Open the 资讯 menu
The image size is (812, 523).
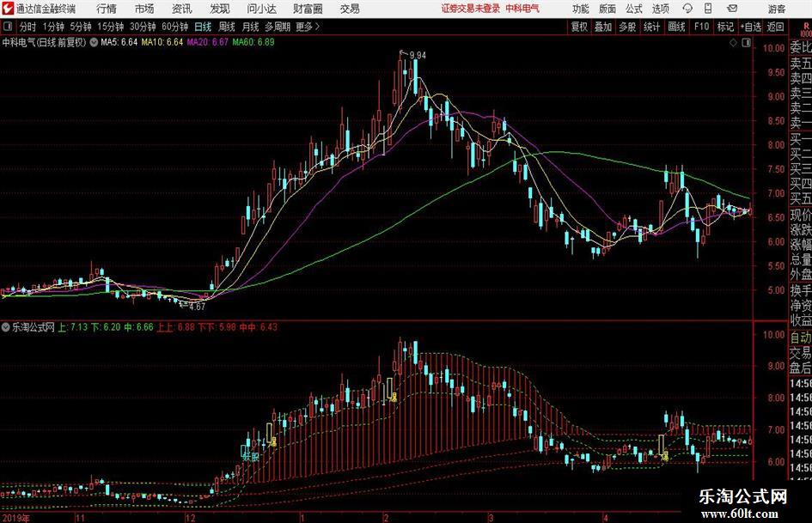coord(182,9)
